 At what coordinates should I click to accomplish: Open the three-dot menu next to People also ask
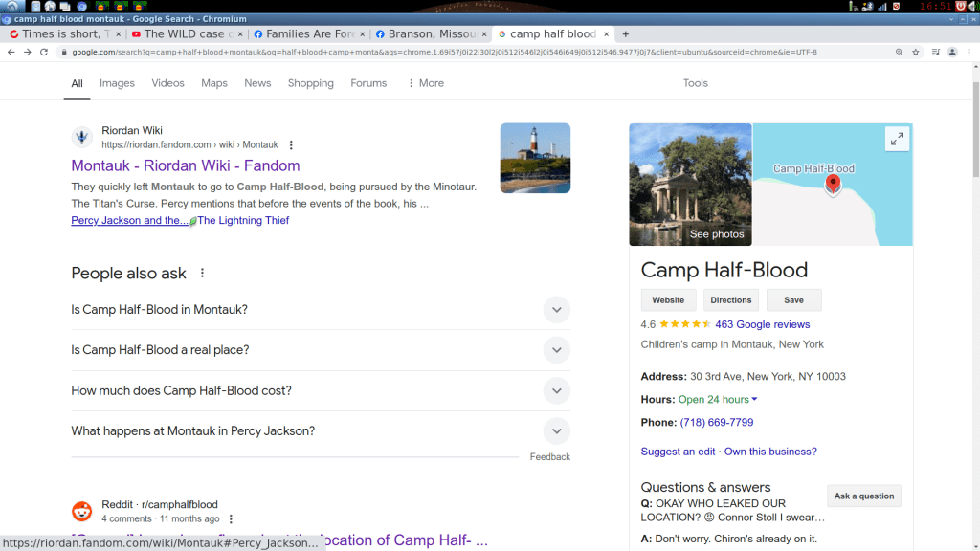[202, 274]
